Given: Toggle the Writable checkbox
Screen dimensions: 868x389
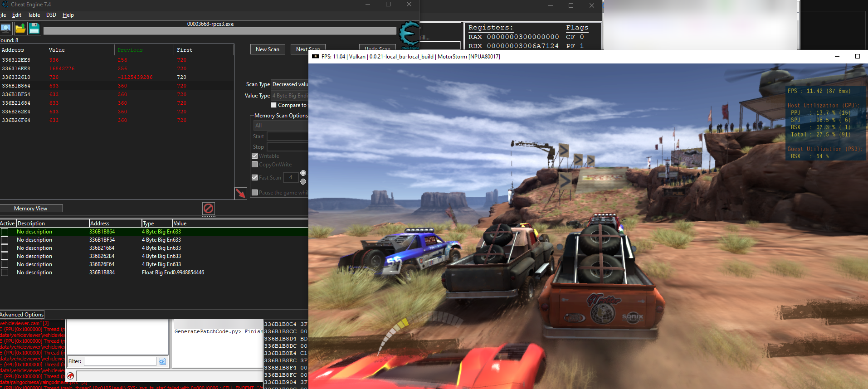Looking at the screenshot, I should (x=254, y=156).
